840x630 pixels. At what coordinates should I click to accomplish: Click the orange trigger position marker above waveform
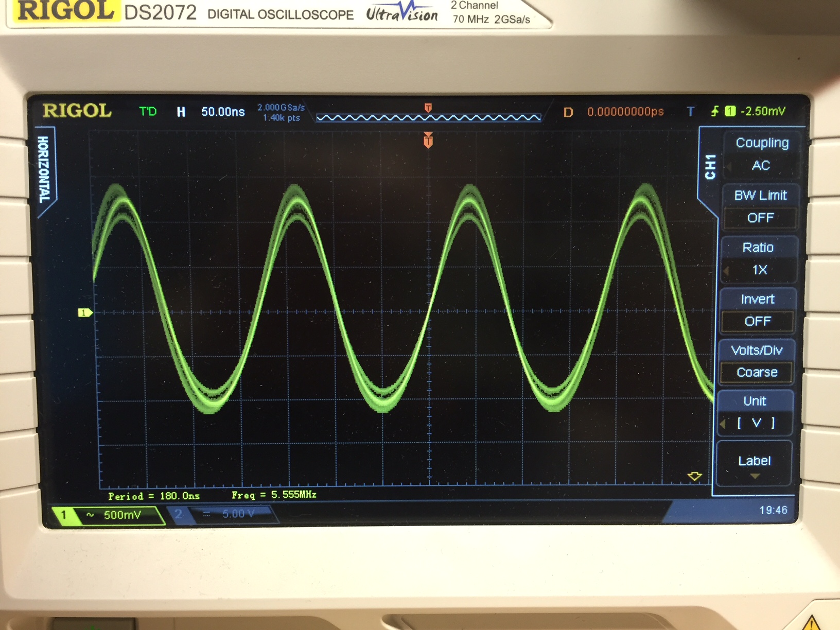pyautogui.click(x=428, y=140)
